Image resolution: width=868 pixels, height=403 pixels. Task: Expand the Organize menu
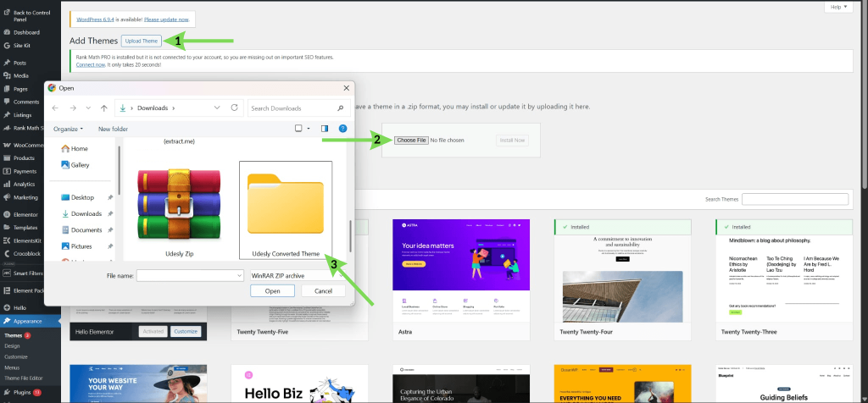pos(68,129)
